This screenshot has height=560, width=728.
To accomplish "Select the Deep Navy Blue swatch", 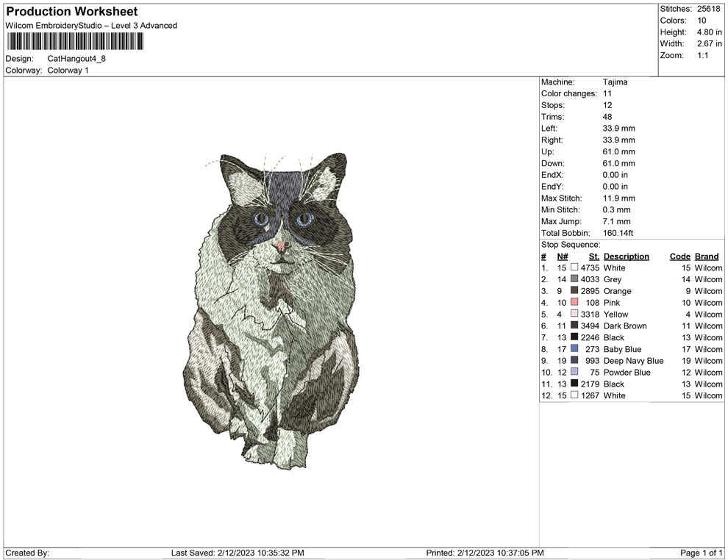I will [x=574, y=360].
